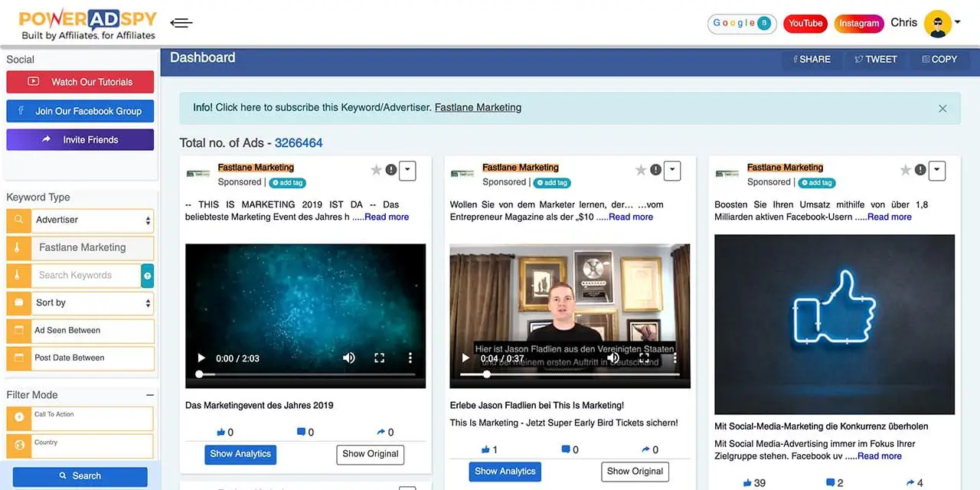Image resolution: width=980 pixels, height=490 pixels.
Task: Click the COPY button
Action: click(x=939, y=59)
